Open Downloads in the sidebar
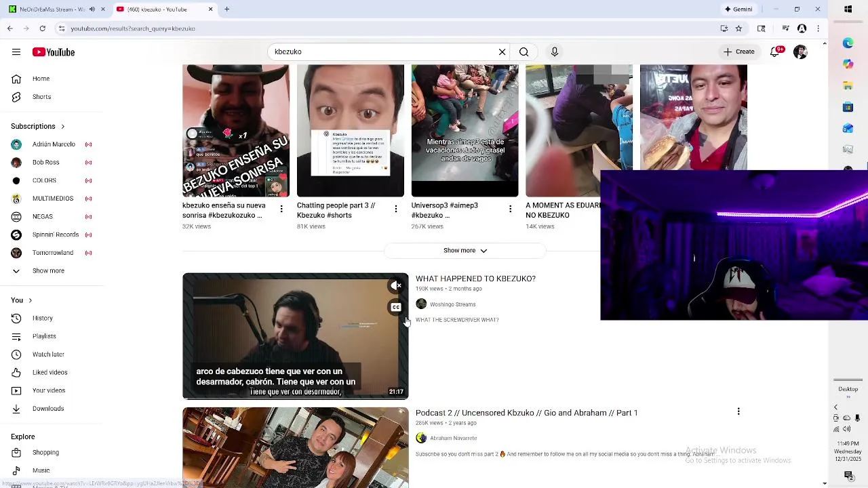This screenshot has width=868, height=488. click(48, 409)
